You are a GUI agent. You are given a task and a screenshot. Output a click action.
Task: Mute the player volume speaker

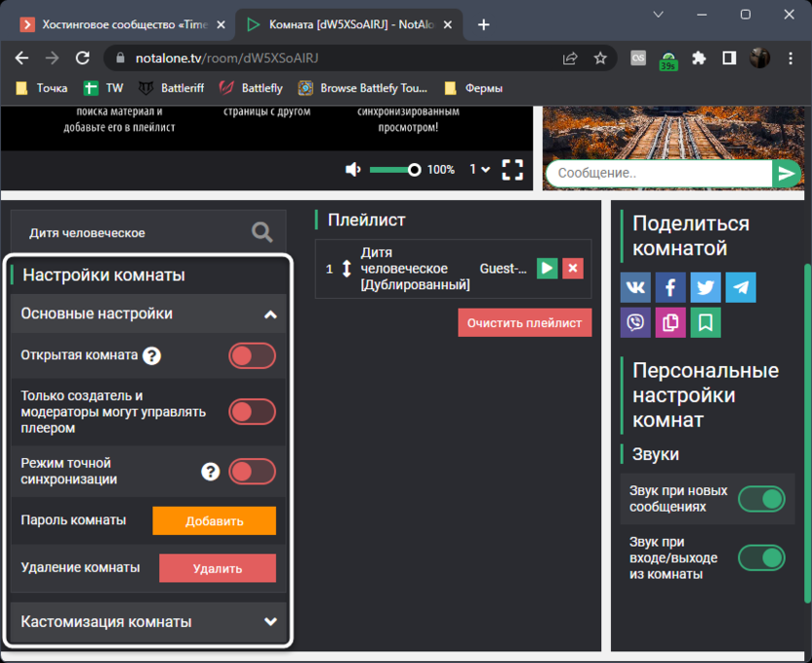(x=353, y=170)
